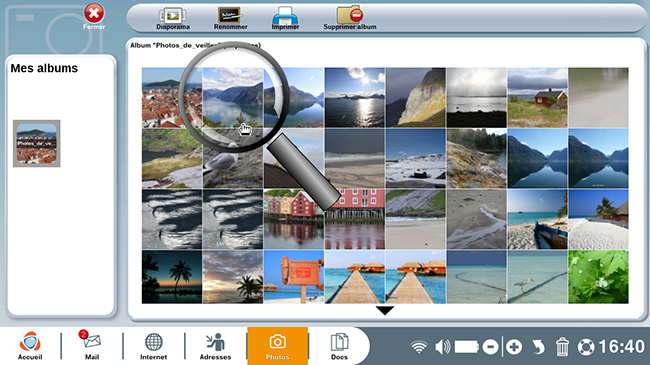The image size is (650, 365).
Task: Open the black and white sea photo
Action: (477, 97)
